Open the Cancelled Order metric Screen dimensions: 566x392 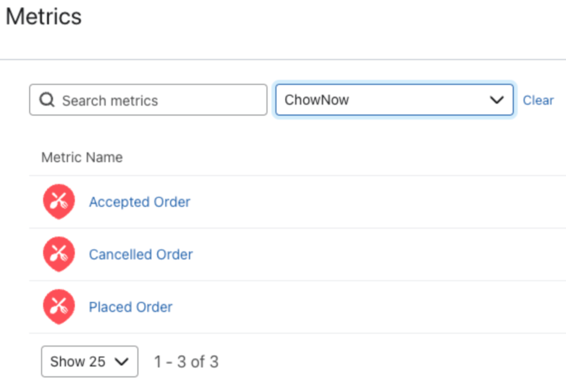coord(141,254)
